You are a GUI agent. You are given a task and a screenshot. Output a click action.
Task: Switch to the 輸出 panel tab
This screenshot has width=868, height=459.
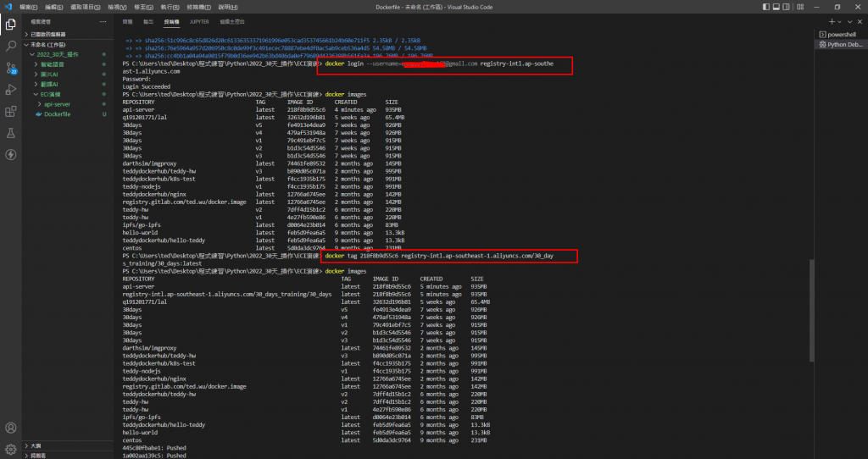tap(148, 21)
